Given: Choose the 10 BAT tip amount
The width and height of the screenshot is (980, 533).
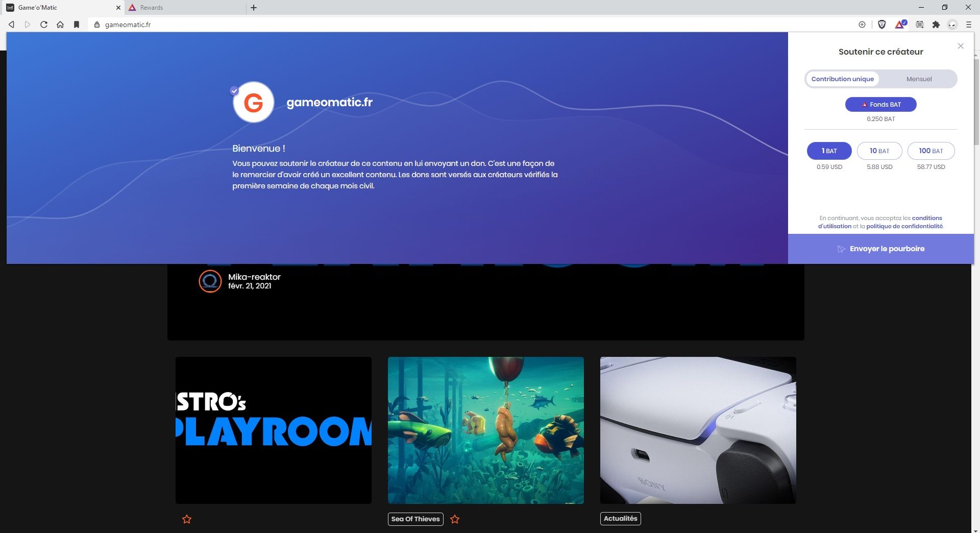Looking at the screenshot, I should pos(879,151).
